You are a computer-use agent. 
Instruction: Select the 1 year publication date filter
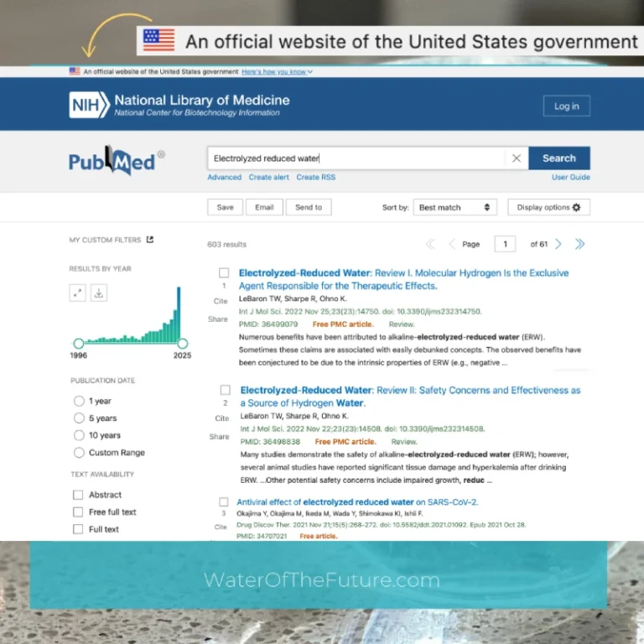click(79, 401)
